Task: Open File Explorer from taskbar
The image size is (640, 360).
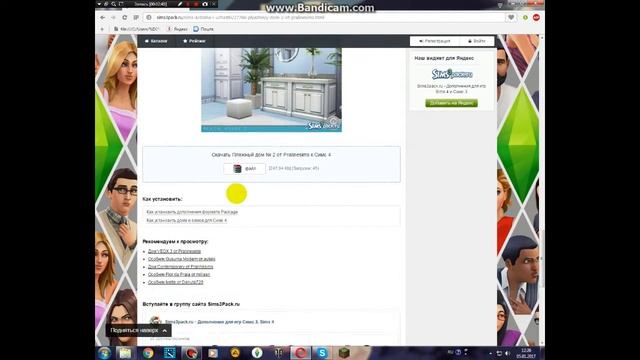Action: coord(125,353)
